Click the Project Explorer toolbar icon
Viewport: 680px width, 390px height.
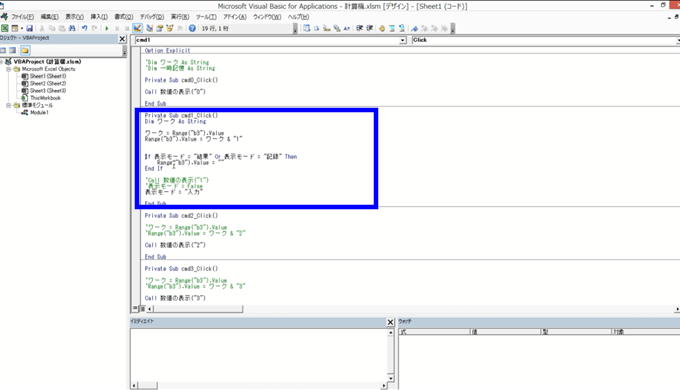(150, 28)
